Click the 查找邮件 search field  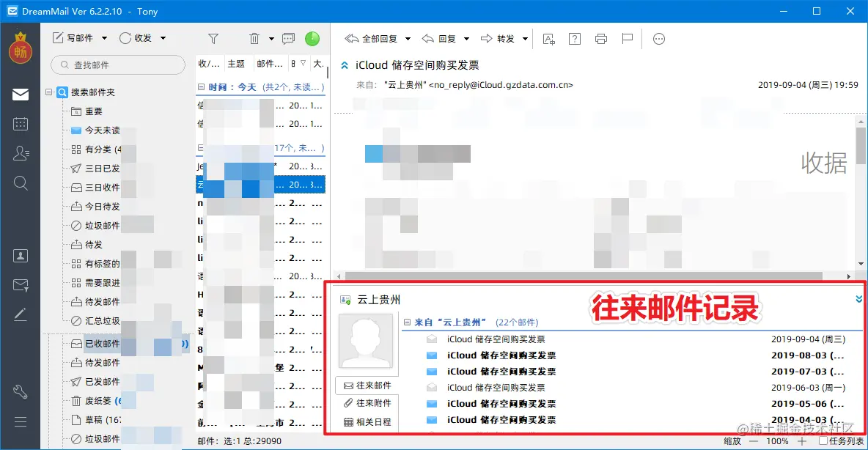[x=118, y=64]
